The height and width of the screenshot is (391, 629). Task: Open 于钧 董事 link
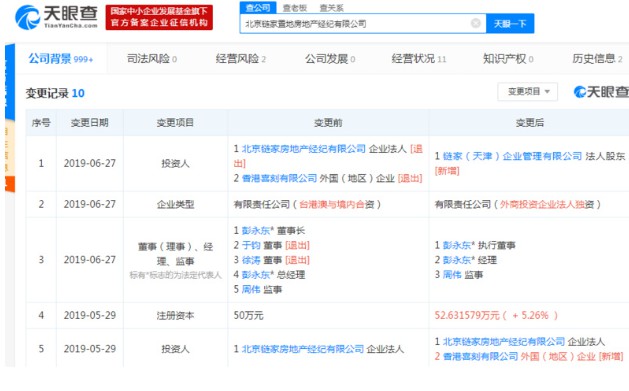pyautogui.click(x=251, y=245)
